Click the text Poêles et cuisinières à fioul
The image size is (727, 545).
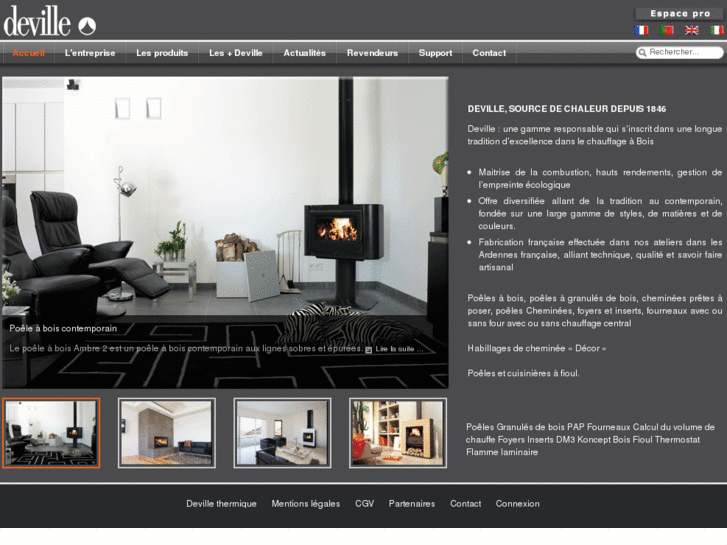pos(523,373)
